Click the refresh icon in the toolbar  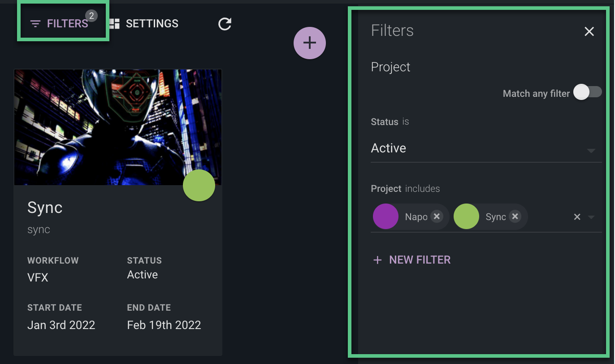click(225, 24)
